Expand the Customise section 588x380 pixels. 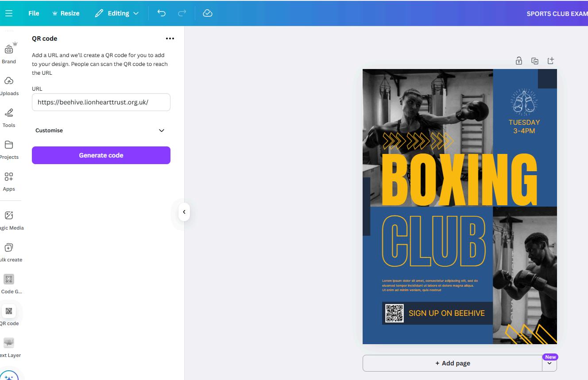tap(101, 131)
